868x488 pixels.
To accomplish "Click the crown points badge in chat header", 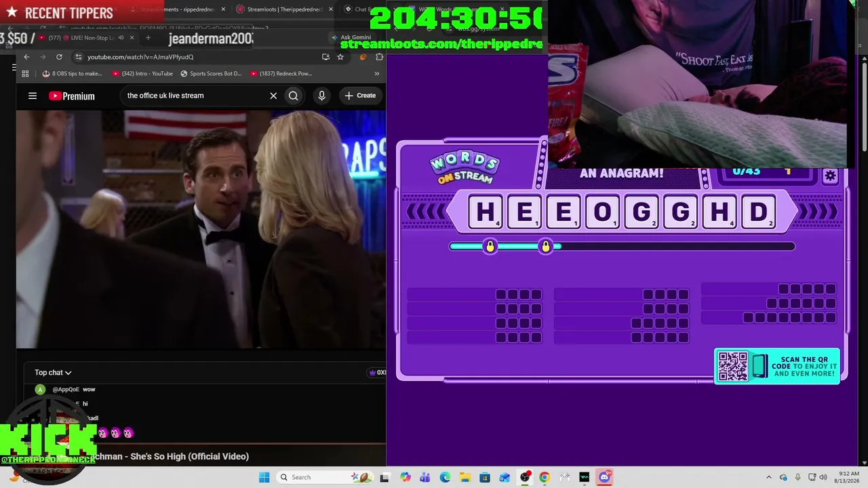I will click(x=377, y=373).
